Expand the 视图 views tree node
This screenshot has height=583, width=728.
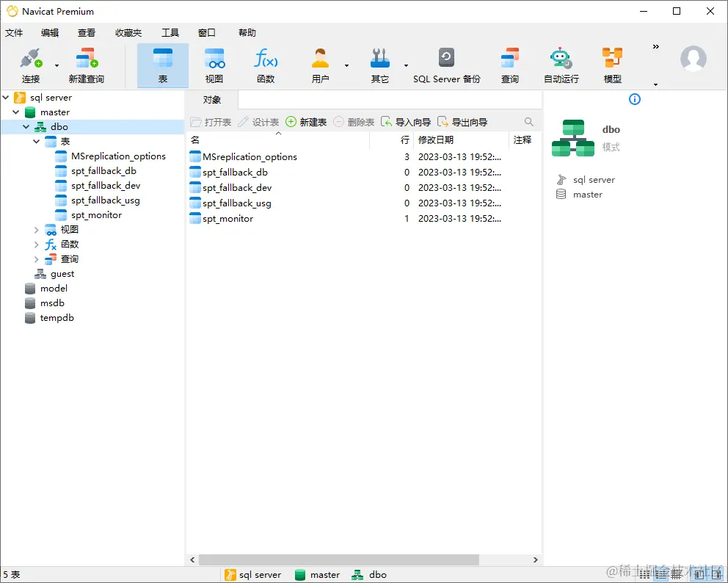click(36, 230)
